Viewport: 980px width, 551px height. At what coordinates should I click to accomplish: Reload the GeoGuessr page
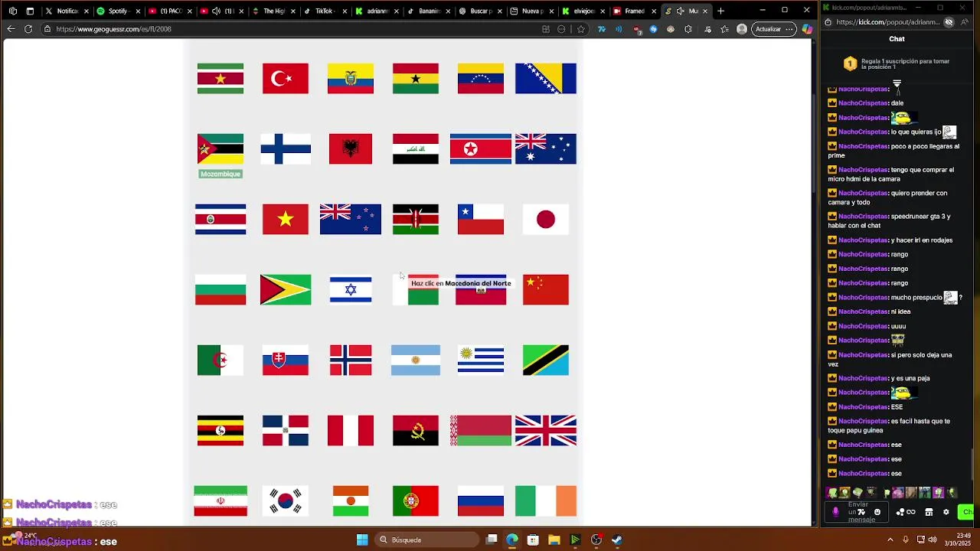click(28, 29)
